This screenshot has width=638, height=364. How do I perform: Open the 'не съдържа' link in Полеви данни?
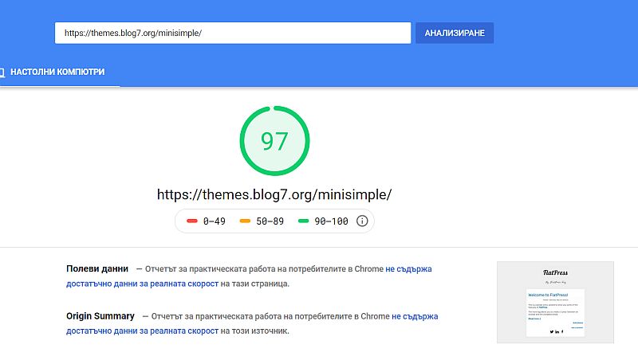408,269
